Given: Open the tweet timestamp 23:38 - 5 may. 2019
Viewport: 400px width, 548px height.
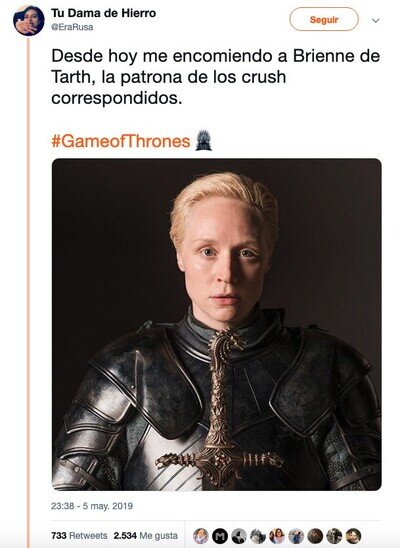Looking at the screenshot, I should point(92,506).
